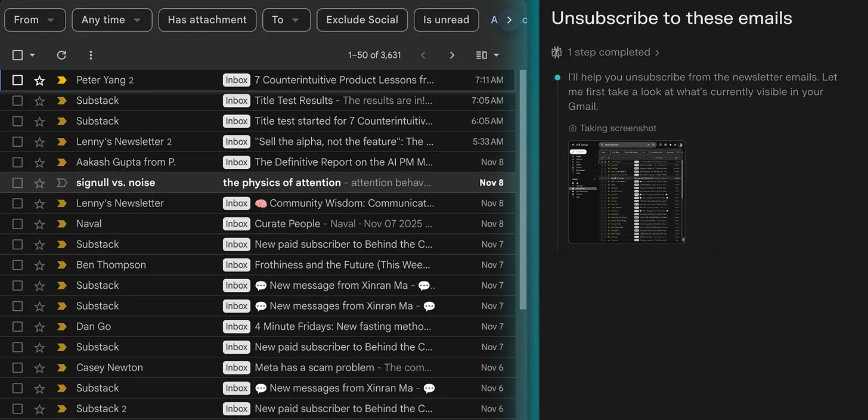
Task: Click importance marker on Dan Go email
Action: pyautogui.click(x=61, y=326)
